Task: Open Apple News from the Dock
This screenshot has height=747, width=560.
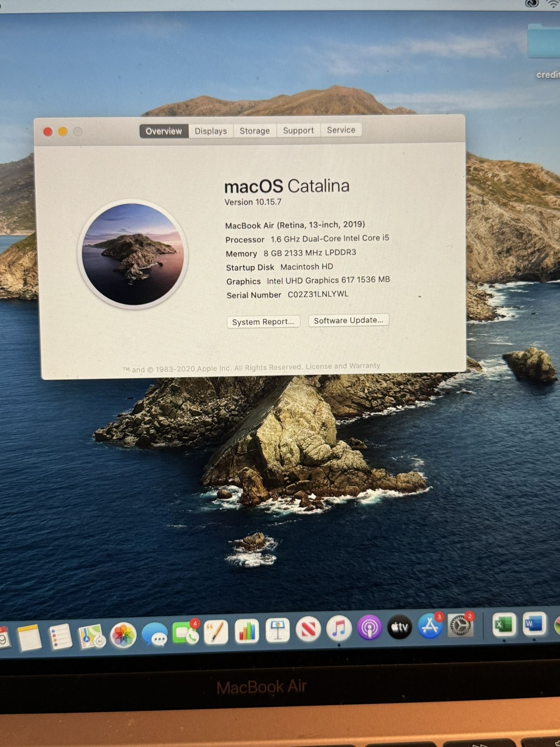Action: [308, 629]
